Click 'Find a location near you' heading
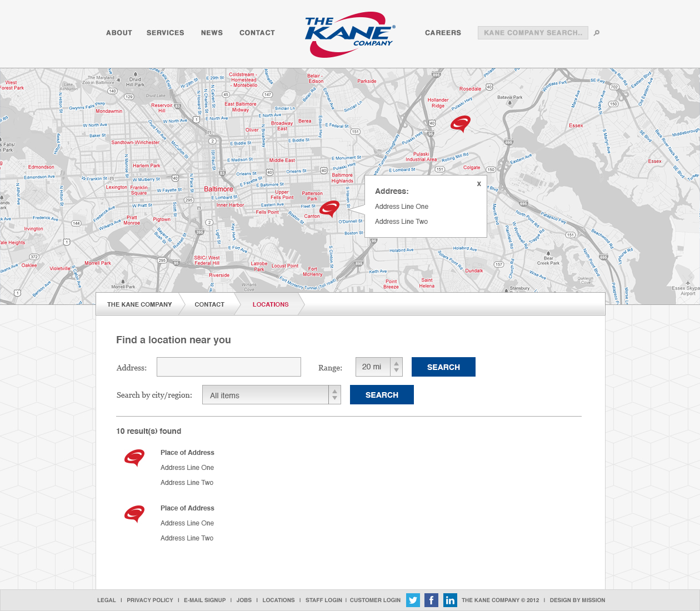 pos(173,340)
